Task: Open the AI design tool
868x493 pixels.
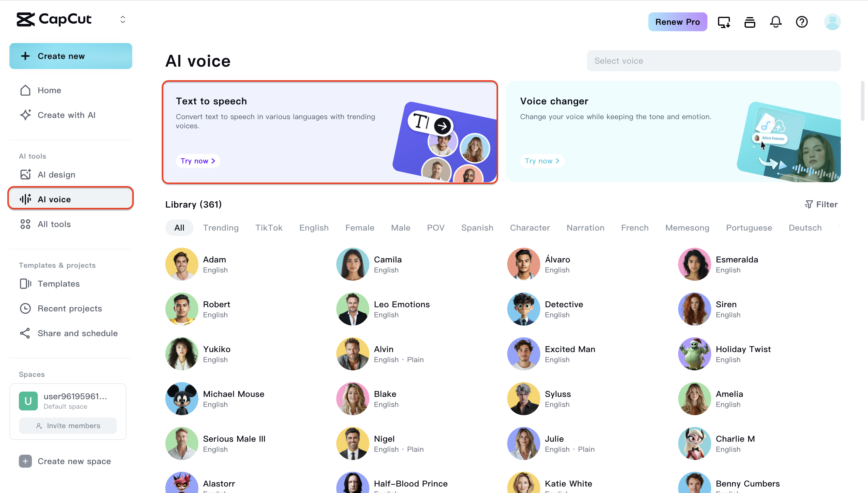Action: [56, 174]
